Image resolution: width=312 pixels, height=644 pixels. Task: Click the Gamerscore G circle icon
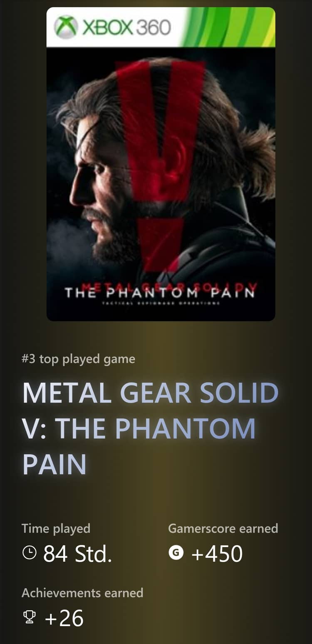176,553
